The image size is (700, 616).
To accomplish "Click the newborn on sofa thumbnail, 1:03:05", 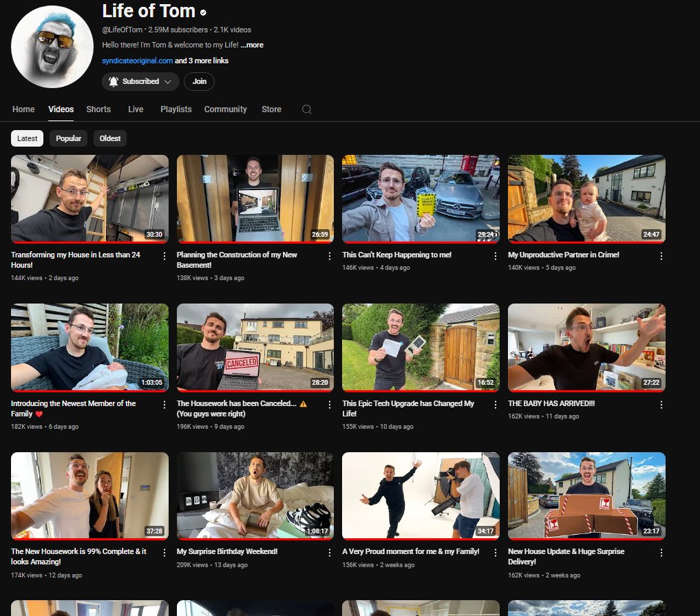I will pos(89,348).
